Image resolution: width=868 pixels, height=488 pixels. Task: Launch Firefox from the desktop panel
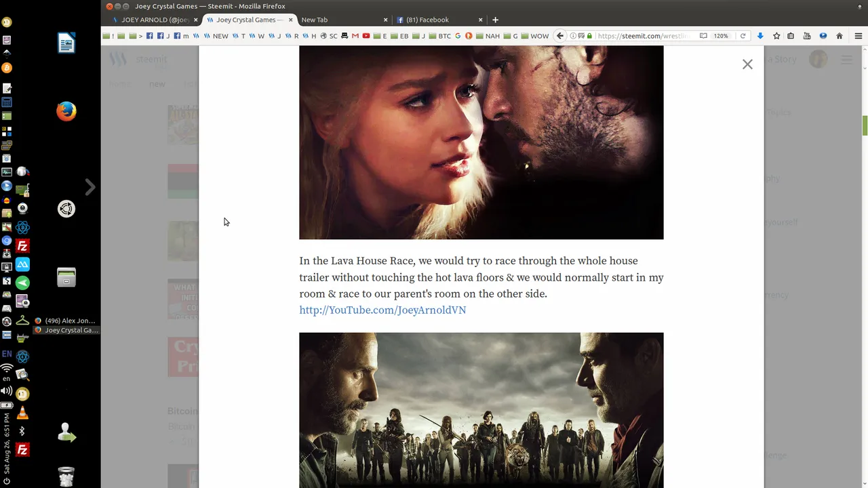[x=66, y=111]
